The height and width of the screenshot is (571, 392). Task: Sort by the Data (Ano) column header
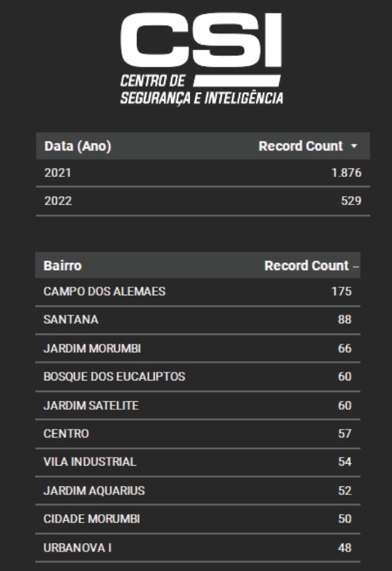click(78, 146)
